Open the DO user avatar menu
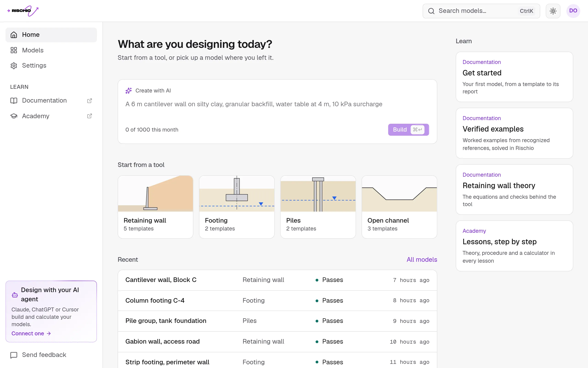This screenshot has width=588, height=368. point(573,11)
